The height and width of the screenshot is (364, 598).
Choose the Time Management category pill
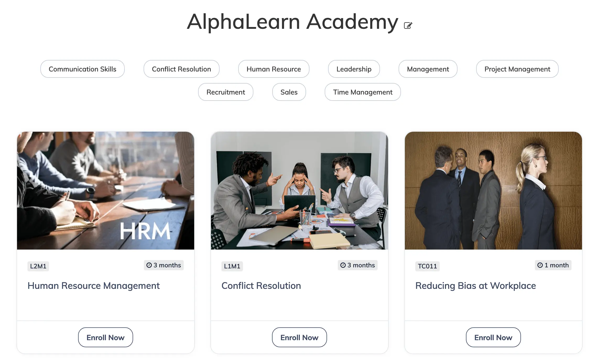tap(363, 92)
